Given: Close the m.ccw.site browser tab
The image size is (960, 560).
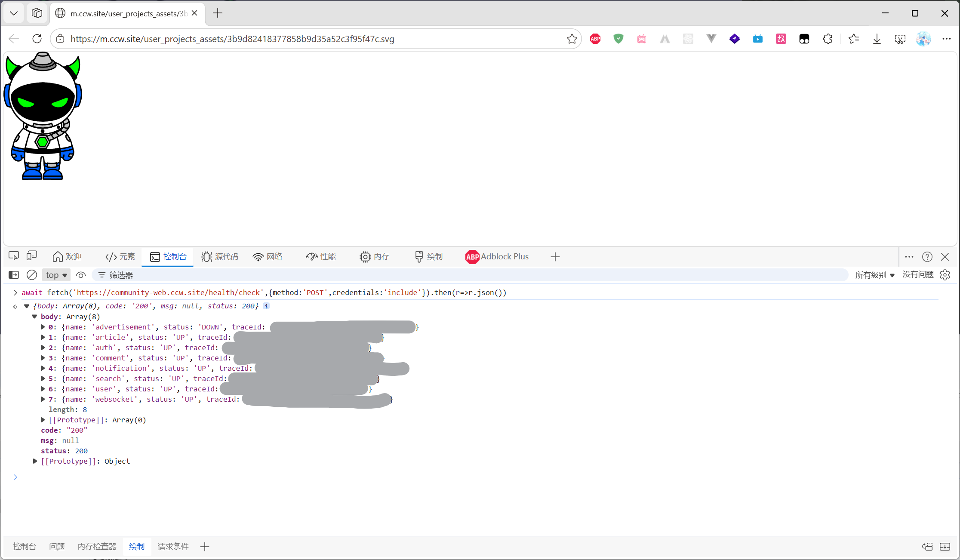Looking at the screenshot, I should click(194, 13).
